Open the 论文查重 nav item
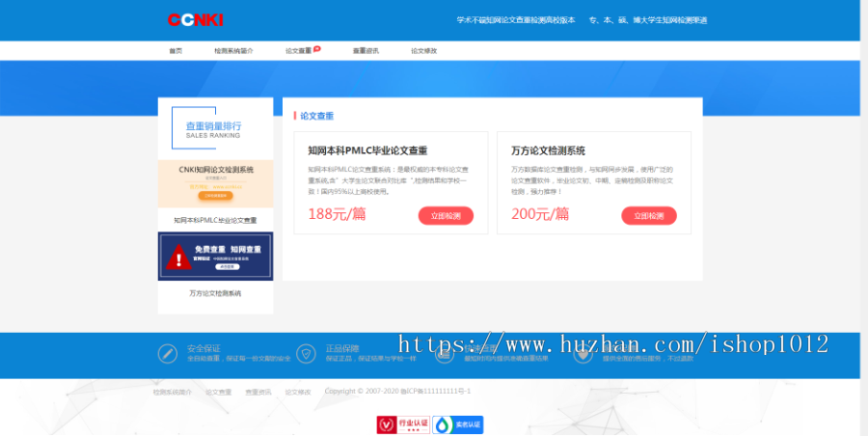This screenshot has width=868, height=436. tap(298, 51)
